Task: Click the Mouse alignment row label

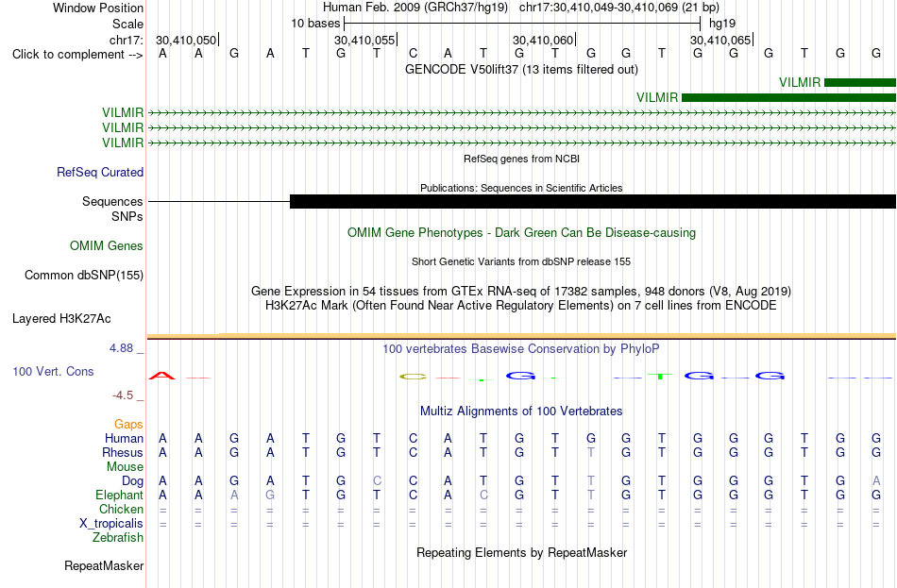Action: (x=125, y=467)
